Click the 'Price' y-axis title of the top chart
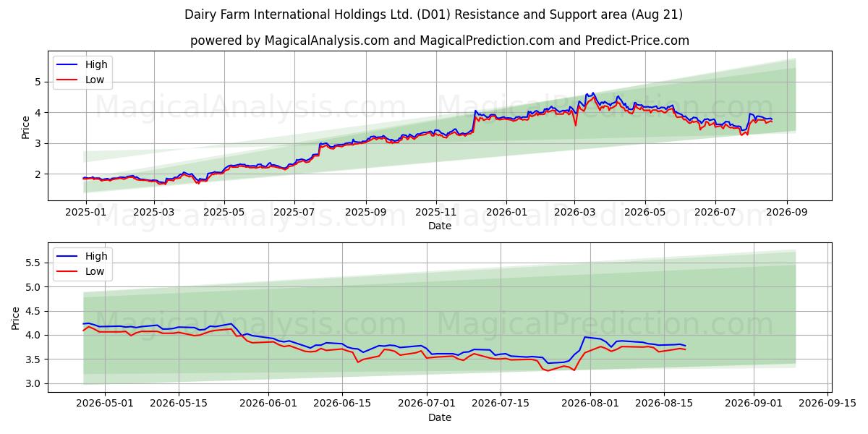 (x=26, y=127)
